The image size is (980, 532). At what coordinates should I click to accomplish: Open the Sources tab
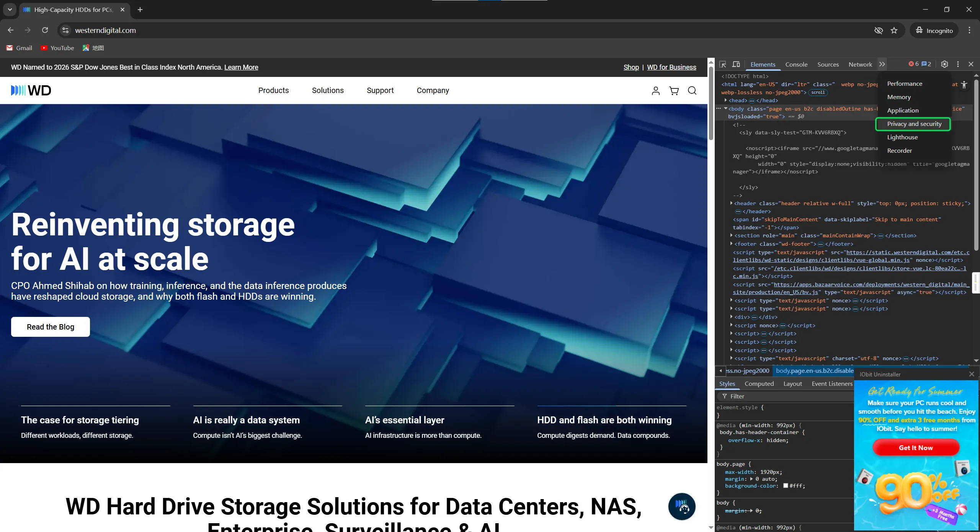pyautogui.click(x=828, y=64)
